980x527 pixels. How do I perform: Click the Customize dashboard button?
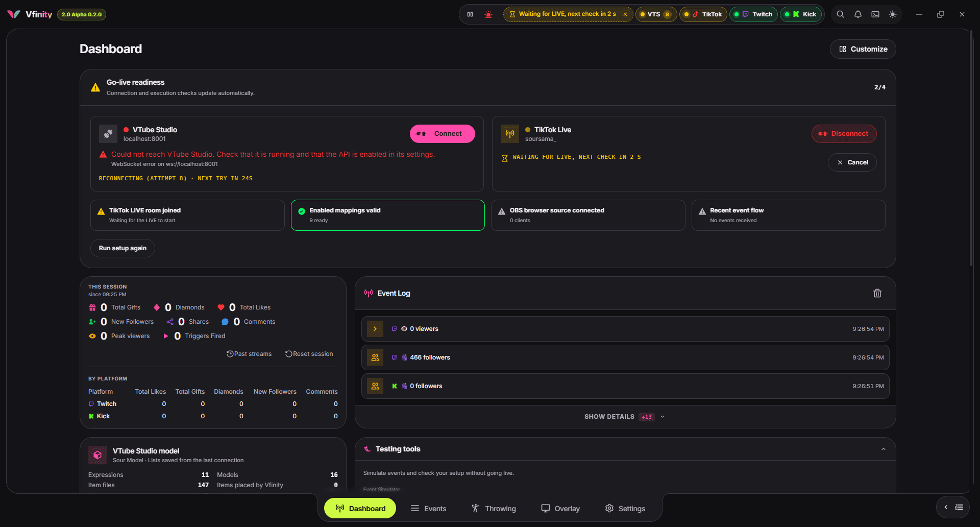pos(863,49)
